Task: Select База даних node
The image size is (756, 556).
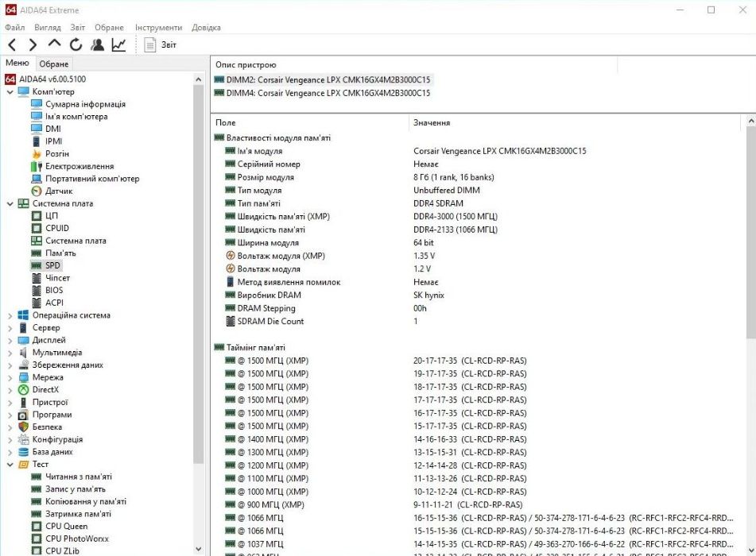Action: (x=52, y=452)
